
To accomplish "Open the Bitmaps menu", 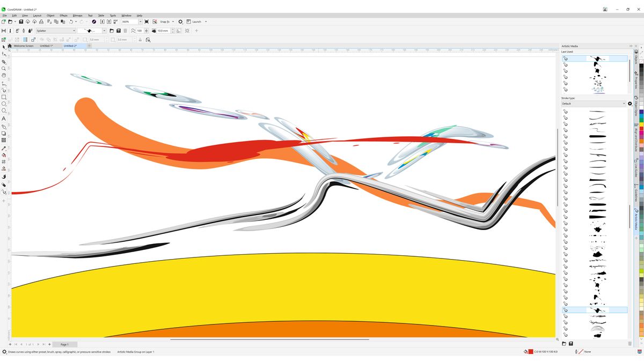I will click(77, 15).
